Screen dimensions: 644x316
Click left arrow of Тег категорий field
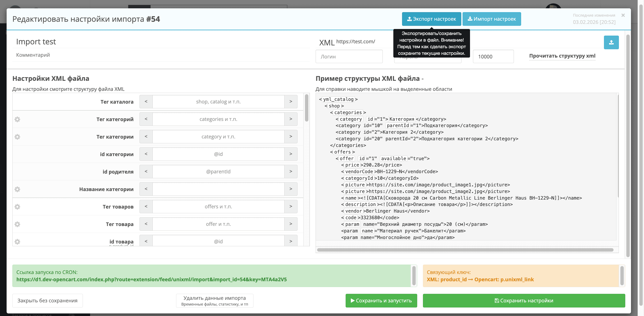(146, 119)
